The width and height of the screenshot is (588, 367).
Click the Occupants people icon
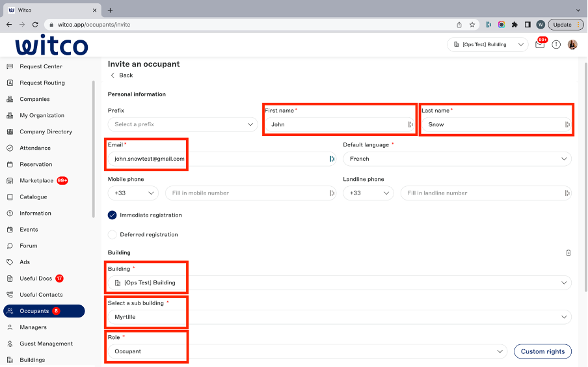pos(10,311)
